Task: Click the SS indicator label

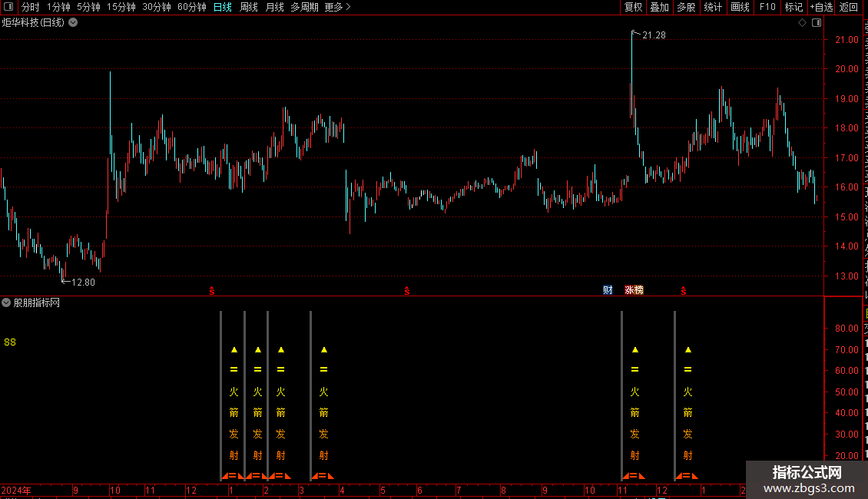Action: (10, 342)
